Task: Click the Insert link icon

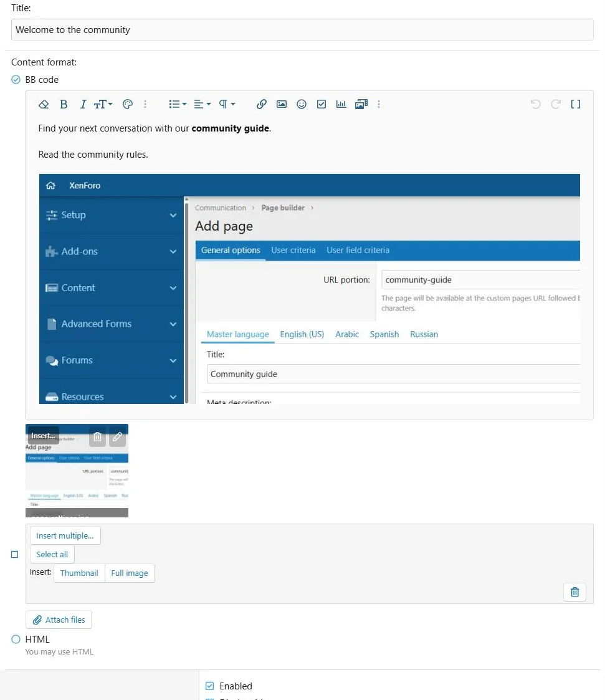Action: [x=262, y=104]
